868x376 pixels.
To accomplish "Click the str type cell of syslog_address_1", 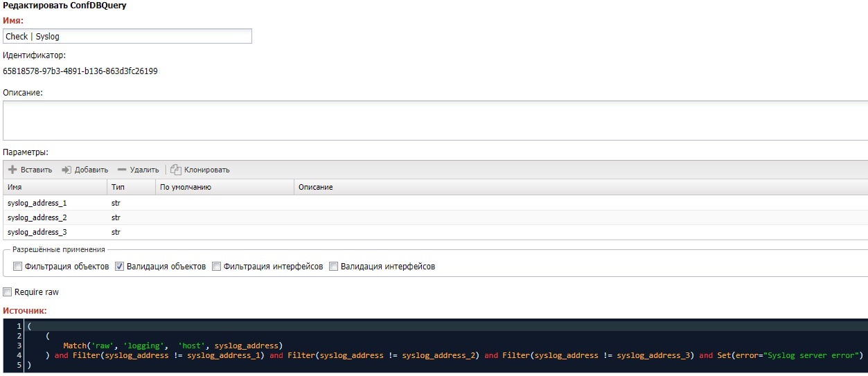I will (x=131, y=203).
